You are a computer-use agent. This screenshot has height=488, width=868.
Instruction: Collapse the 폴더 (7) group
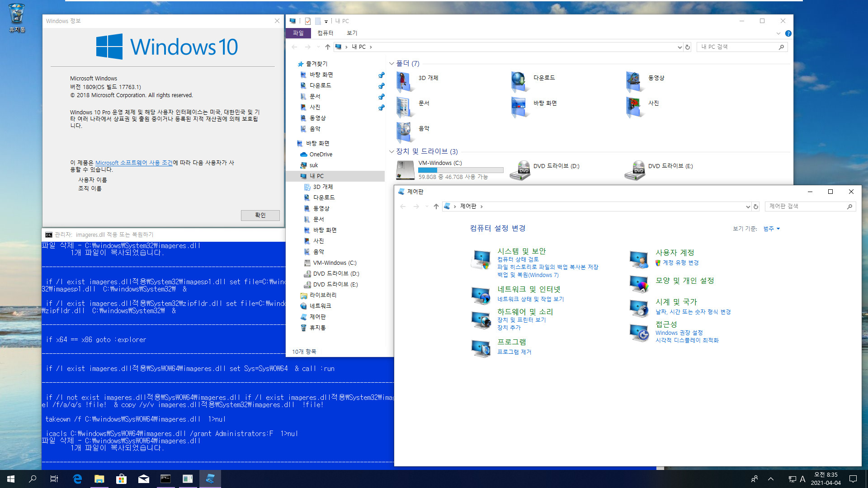pyautogui.click(x=392, y=64)
